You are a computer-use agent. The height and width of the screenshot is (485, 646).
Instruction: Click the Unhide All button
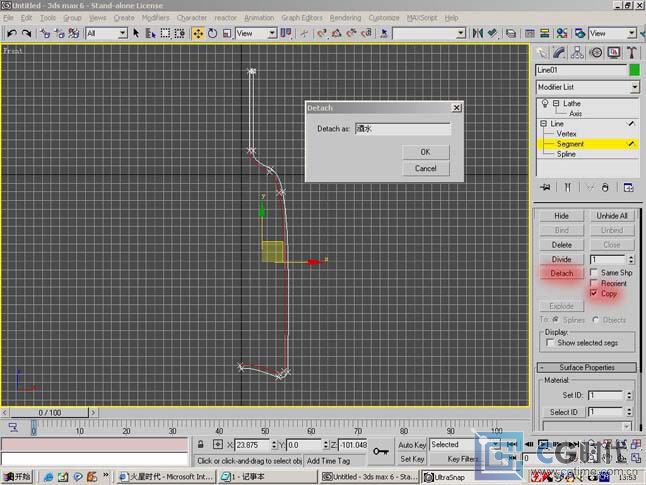(612, 216)
